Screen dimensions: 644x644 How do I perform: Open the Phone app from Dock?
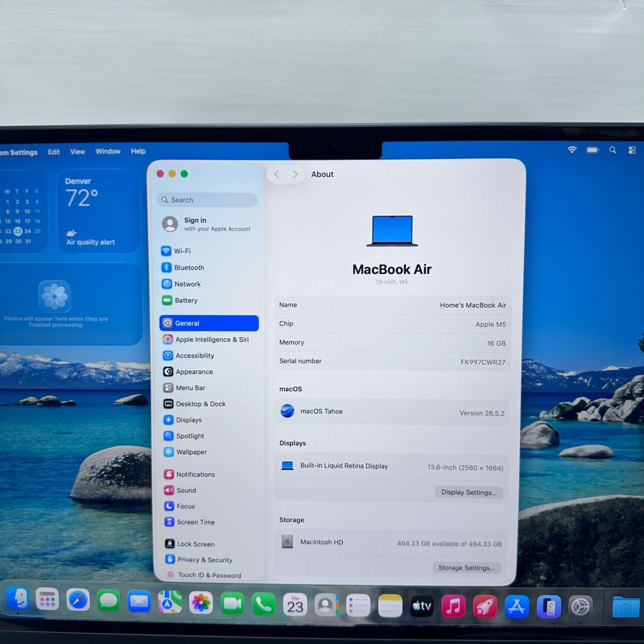264,605
